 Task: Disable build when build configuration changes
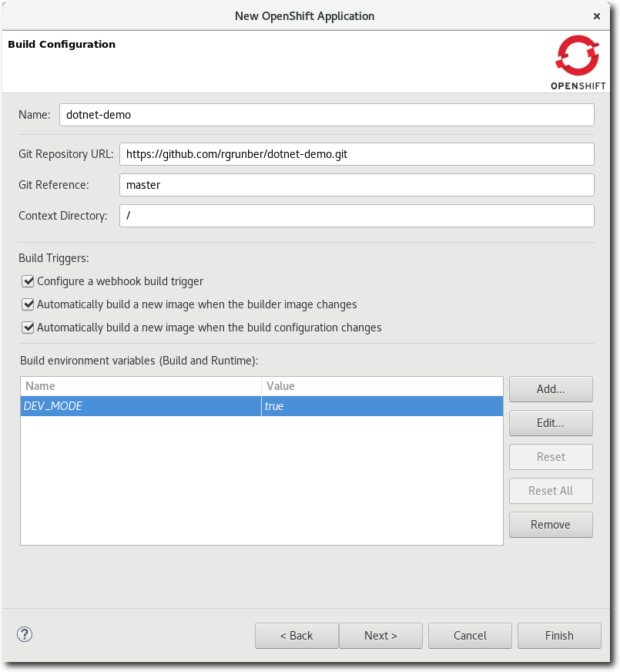coord(28,328)
